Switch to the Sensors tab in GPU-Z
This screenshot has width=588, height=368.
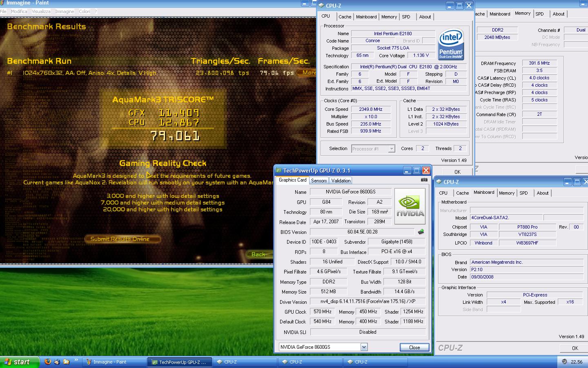click(319, 181)
